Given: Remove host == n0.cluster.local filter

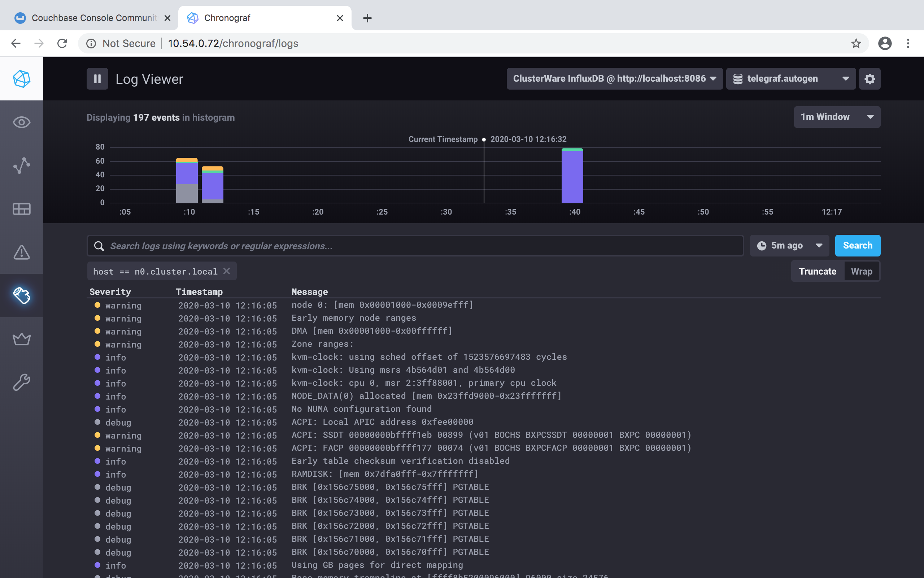Looking at the screenshot, I should tap(227, 271).
